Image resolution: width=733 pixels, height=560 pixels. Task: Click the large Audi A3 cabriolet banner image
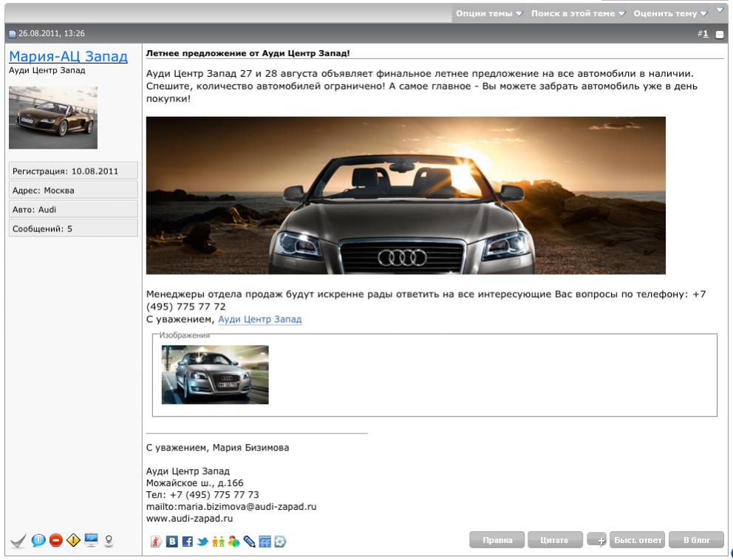point(406,195)
